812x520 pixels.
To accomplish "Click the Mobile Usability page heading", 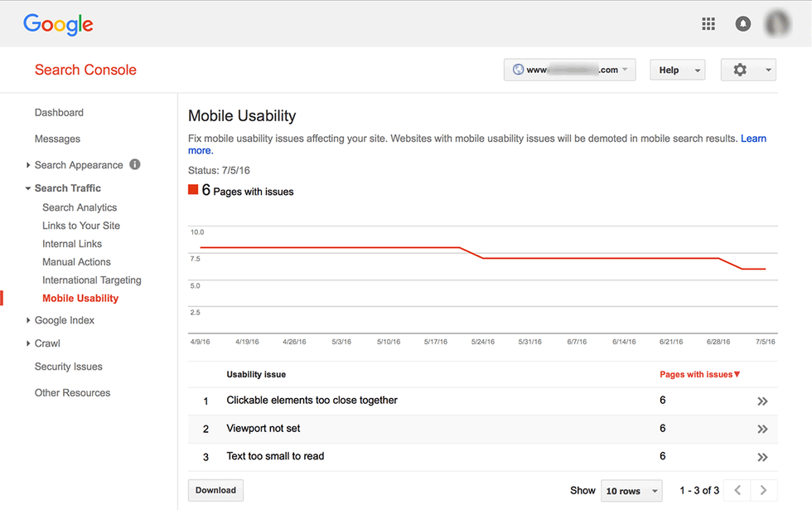I will coord(242,115).
